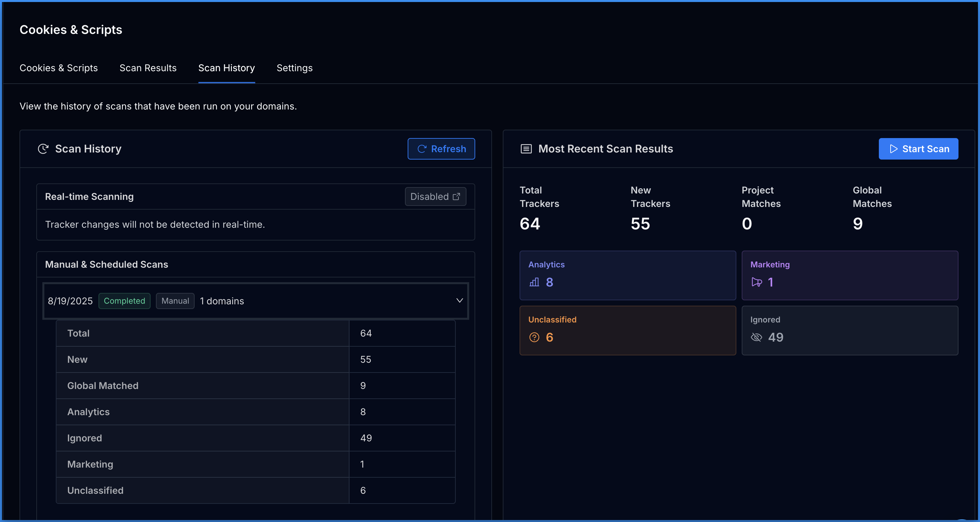Open the Disabled real-time scanning link

pos(435,197)
